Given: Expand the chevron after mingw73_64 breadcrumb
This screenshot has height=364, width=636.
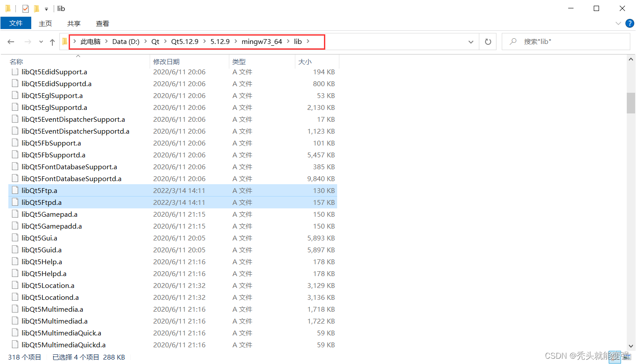Looking at the screenshot, I should pyautogui.click(x=288, y=42).
